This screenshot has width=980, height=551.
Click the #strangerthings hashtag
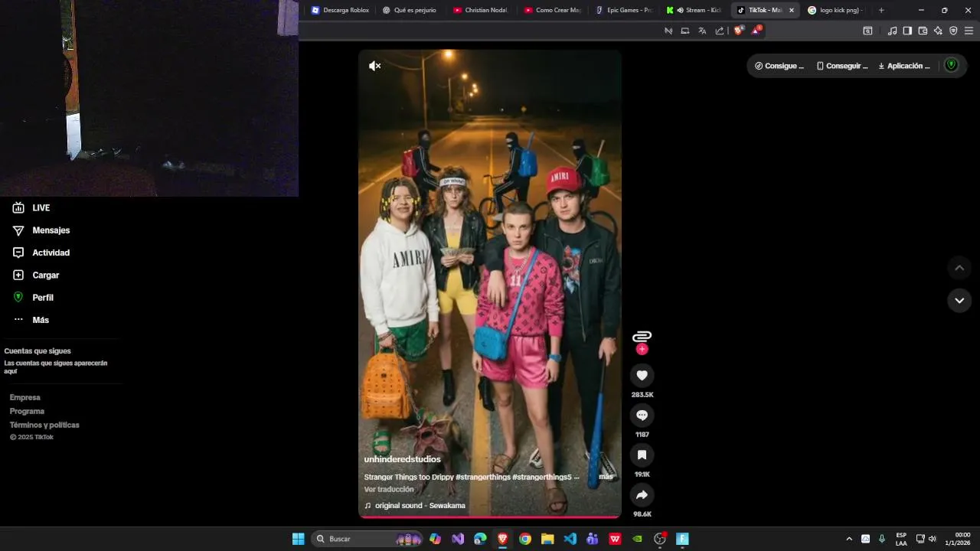pyautogui.click(x=482, y=477)
